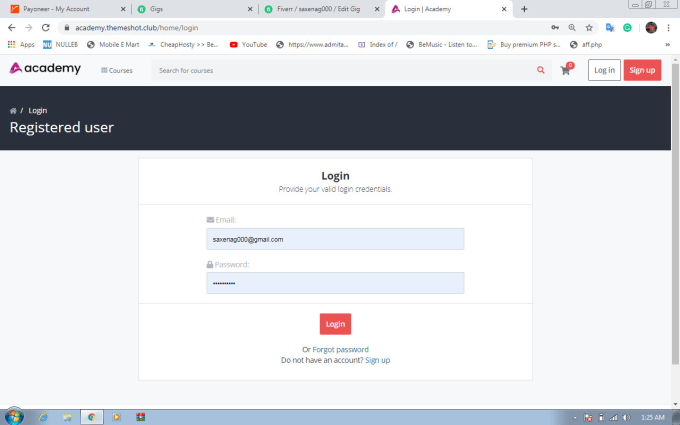Open the WinRAR taskbar icon

141,417
